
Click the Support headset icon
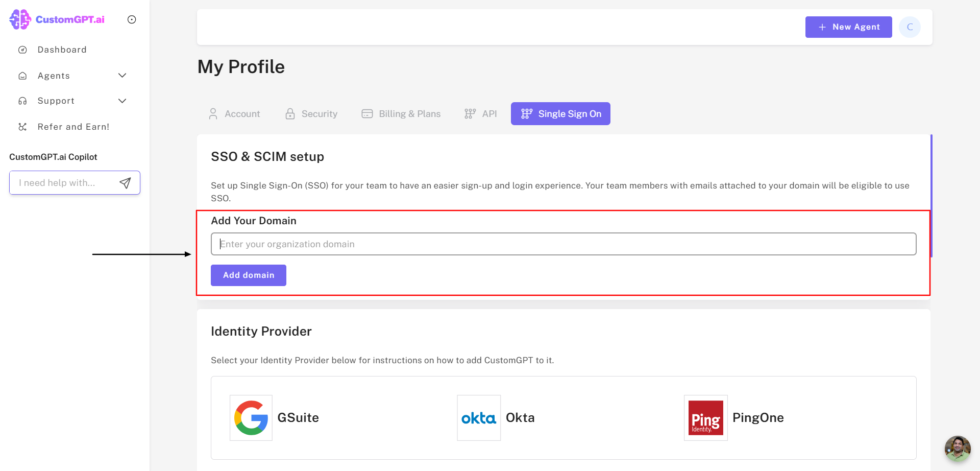pyautogui.click(x=22, y=101)
